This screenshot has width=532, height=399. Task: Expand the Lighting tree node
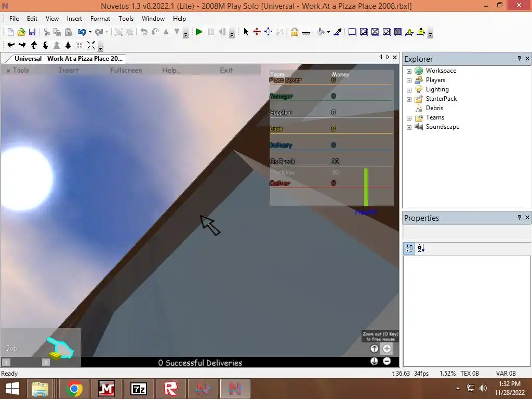click(x=409, y=90)
